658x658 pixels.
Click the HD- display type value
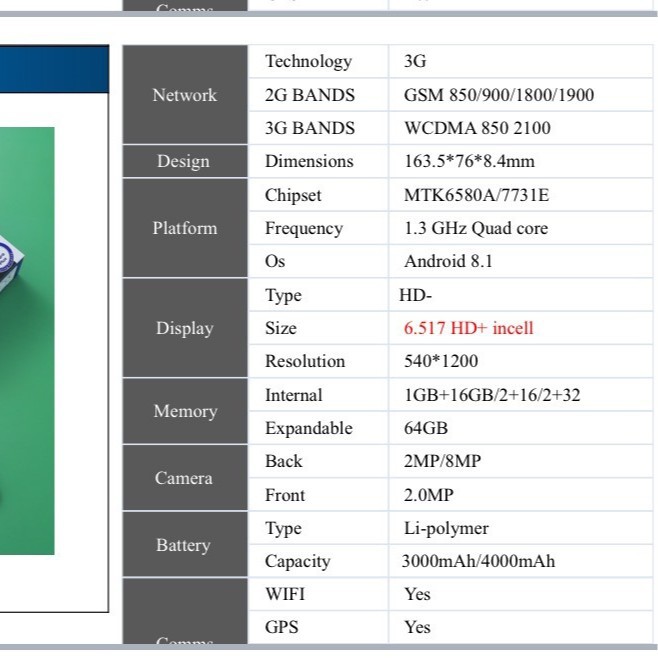415,295
